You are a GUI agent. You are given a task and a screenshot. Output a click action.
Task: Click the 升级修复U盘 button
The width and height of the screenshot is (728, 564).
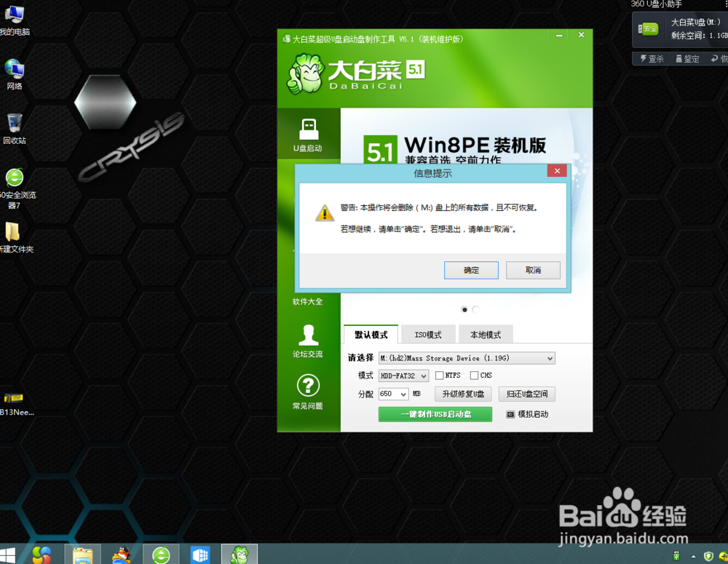pyautogui.click(x=463, y=394)
